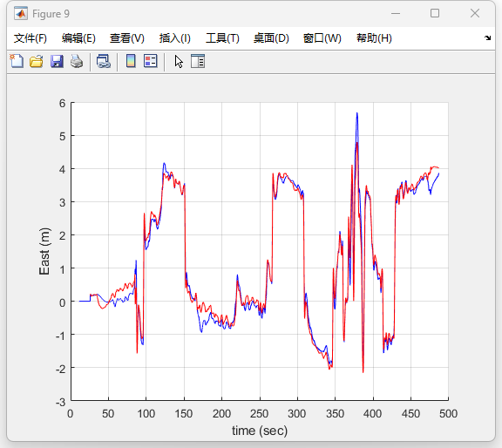Screen dimensions: 502x448
Task: Toggle the Edit Plot arrow tool
Action: [179, 61]
